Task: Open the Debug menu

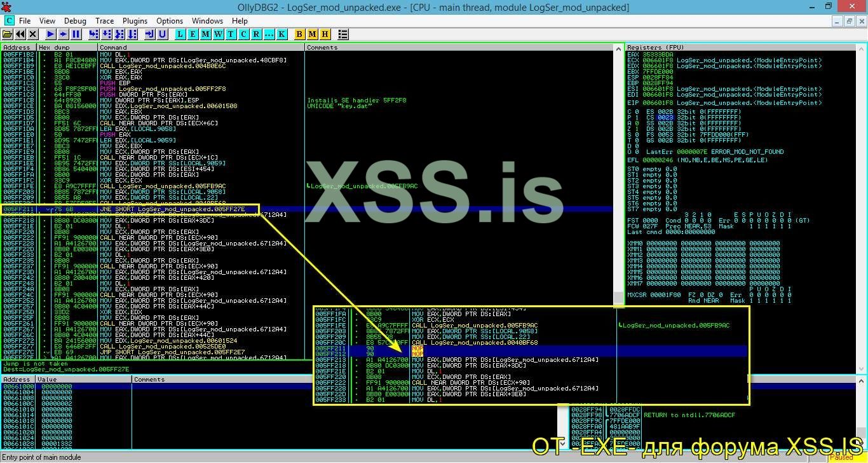Action: (75, 21)
